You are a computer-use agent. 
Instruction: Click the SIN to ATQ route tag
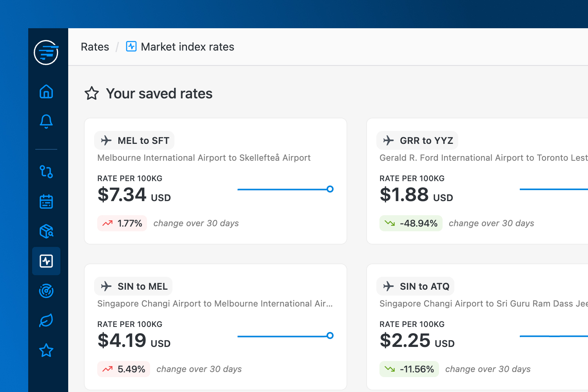[416, 286]
